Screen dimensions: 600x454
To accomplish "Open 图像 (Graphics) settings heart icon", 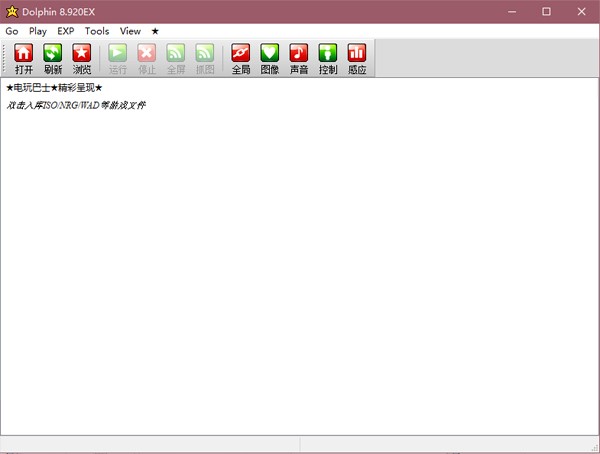I will (x=270, y=53).
